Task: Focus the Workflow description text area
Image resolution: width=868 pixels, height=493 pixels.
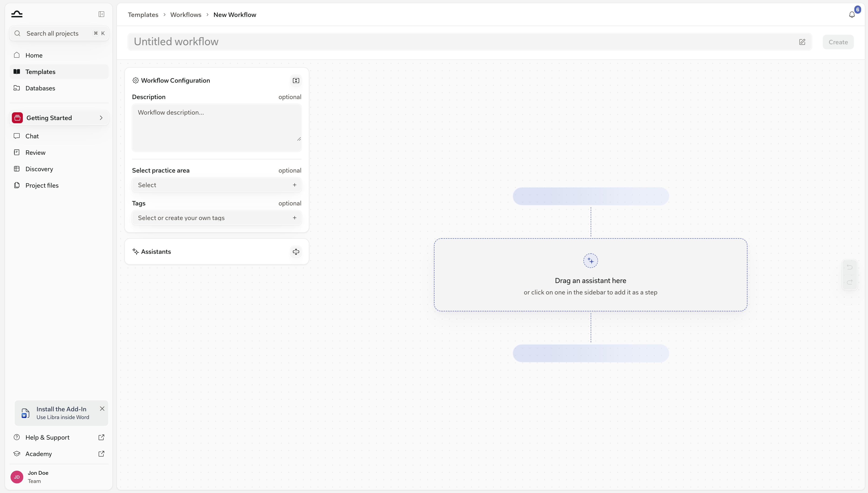Action: [x=217, y=127]
